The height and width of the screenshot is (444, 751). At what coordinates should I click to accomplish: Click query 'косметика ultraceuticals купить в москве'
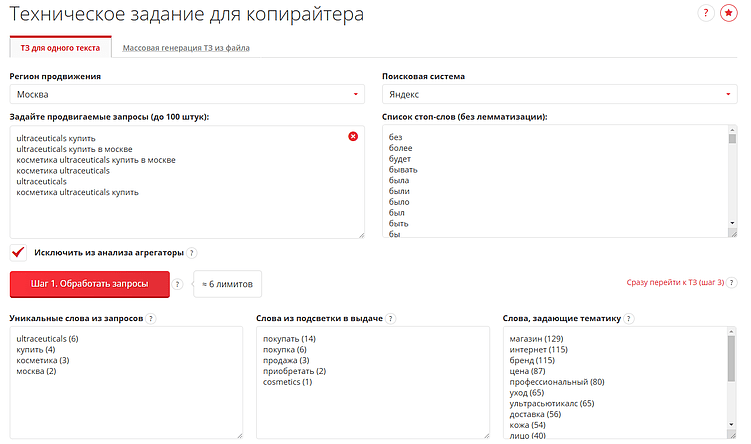click(96, 160)
